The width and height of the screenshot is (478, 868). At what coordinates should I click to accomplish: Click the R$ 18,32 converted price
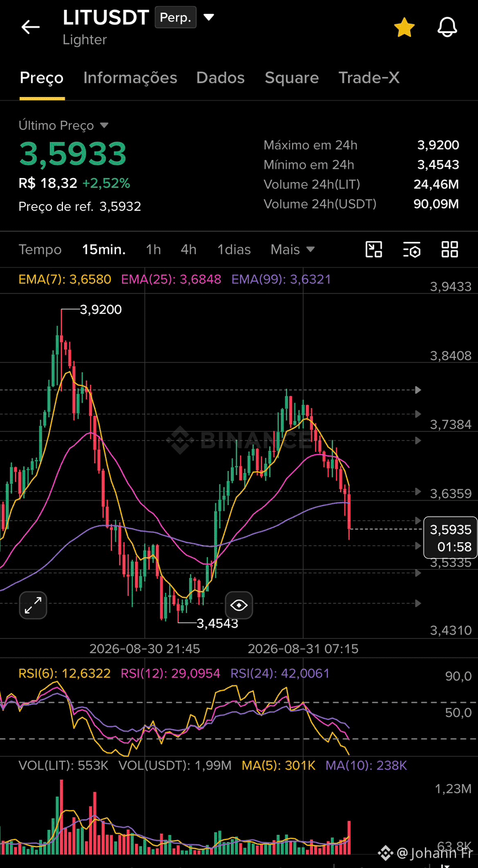point(48,183)
